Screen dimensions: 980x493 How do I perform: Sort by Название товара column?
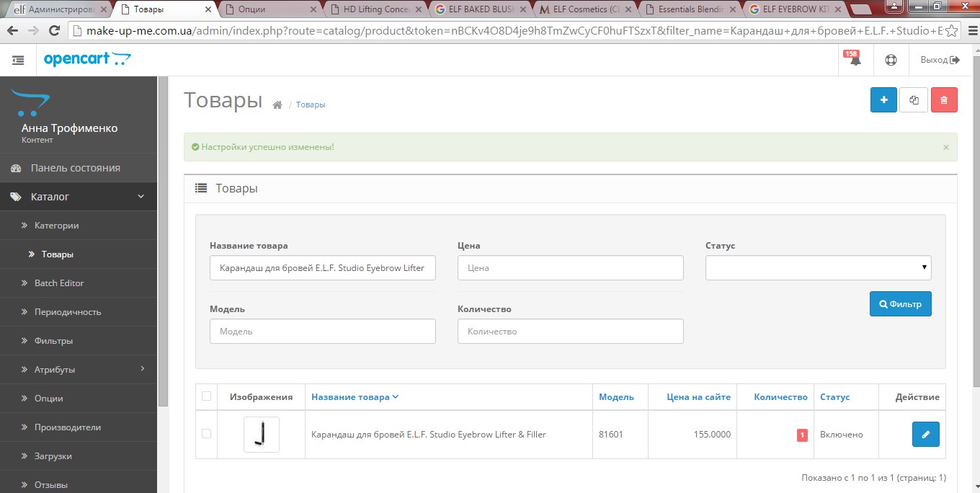click(355, 397)
